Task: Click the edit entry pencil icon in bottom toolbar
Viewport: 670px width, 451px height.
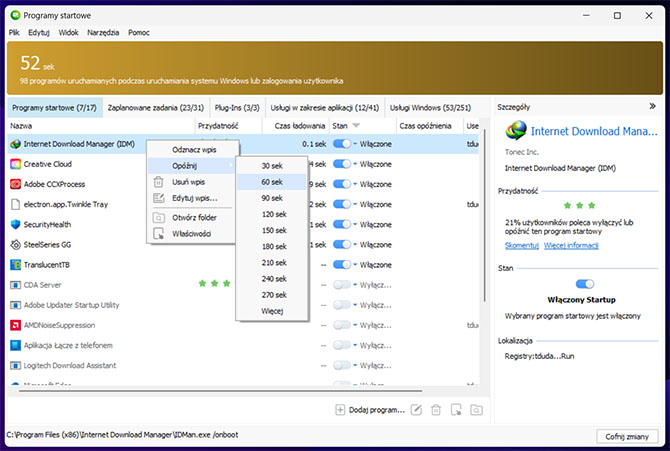Action: point(416,410)
